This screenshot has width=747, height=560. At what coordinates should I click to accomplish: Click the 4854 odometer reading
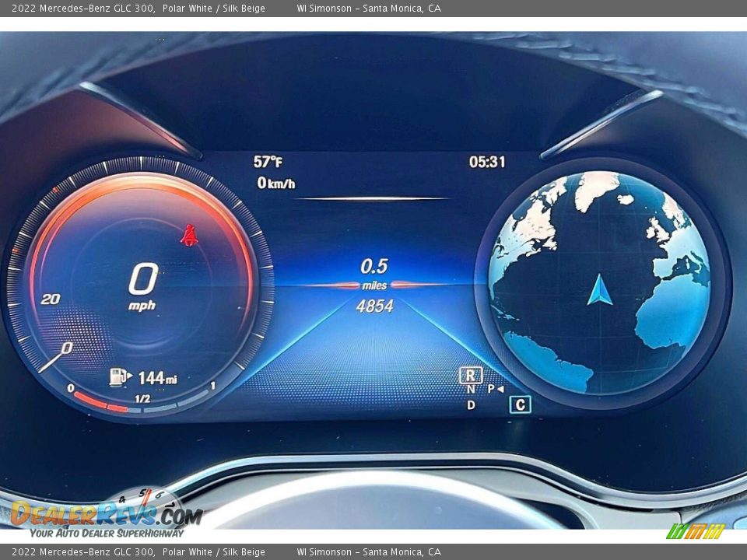point(374,306)
